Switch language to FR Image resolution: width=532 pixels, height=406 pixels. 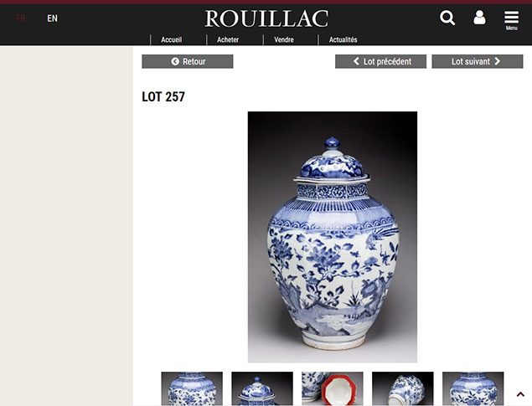[21, 18]
